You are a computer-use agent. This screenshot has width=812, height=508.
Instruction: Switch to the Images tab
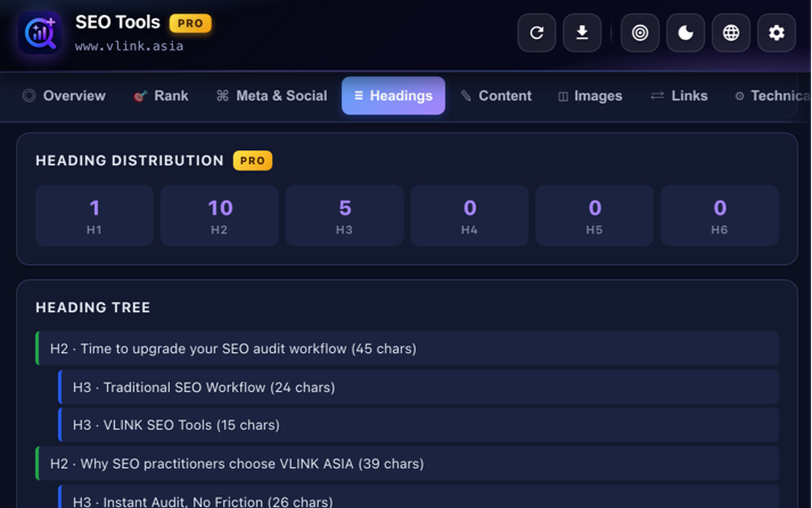pos(590,96)
